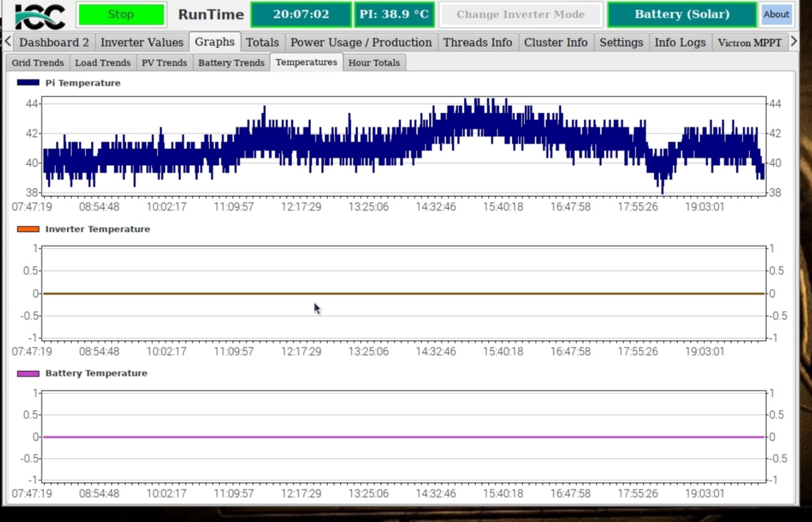Viewport: 812px width, 522px height.
Task: Switch to Load Trends sub-tab
Action: [103, 62]
